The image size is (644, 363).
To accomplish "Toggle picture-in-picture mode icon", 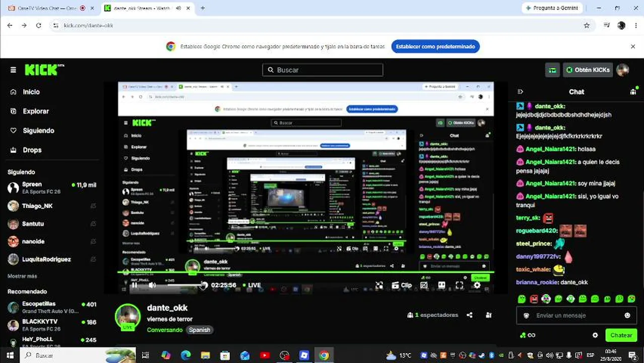I will tap(424, 285).
